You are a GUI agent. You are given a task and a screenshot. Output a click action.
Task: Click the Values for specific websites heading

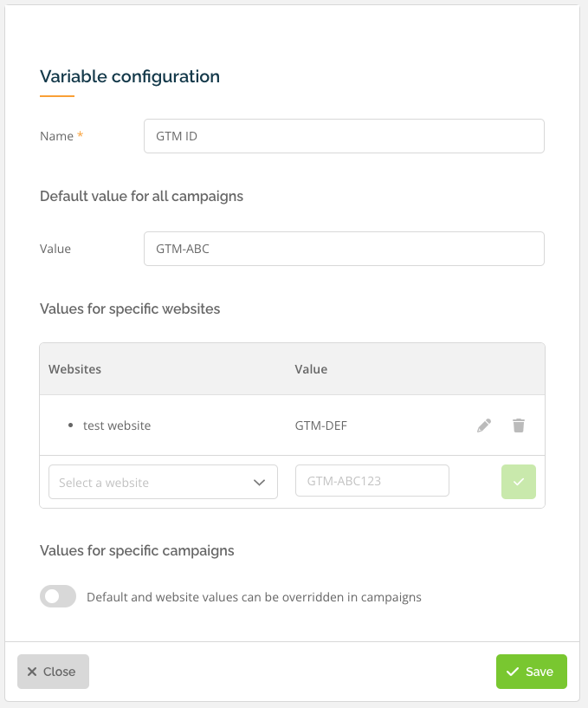point(131,309)
